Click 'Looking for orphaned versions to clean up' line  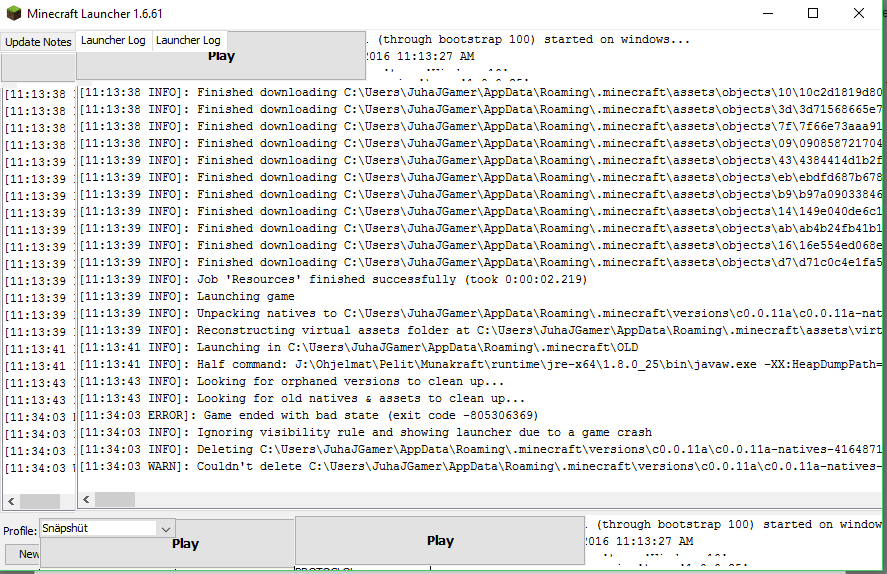tap(291, 381)
